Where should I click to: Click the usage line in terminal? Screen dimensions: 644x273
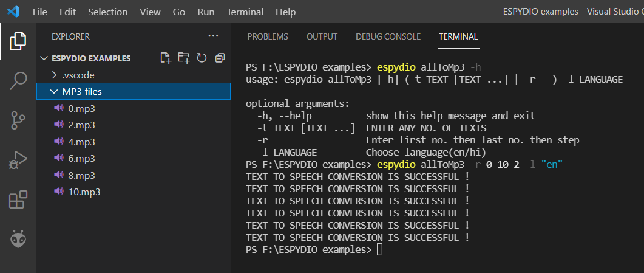tap(434, 80)
